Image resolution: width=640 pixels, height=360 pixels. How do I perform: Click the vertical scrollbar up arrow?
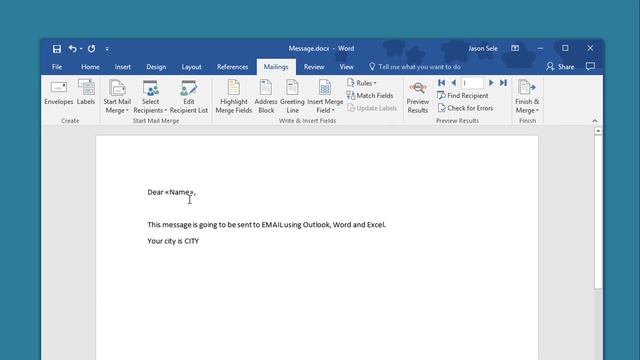(598, 131)
